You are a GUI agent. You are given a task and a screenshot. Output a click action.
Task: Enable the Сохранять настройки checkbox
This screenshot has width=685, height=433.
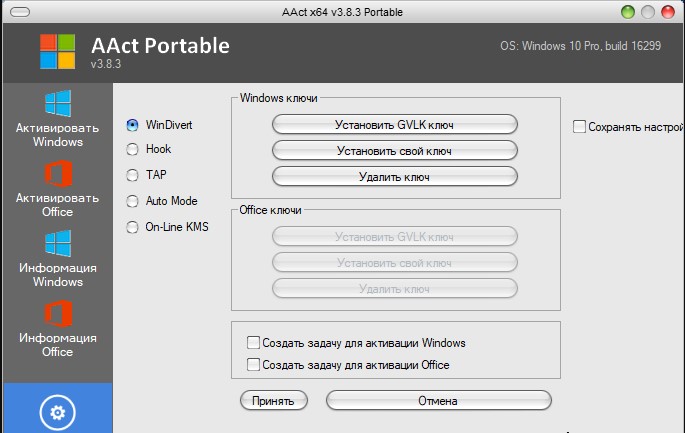click(579, 127)
